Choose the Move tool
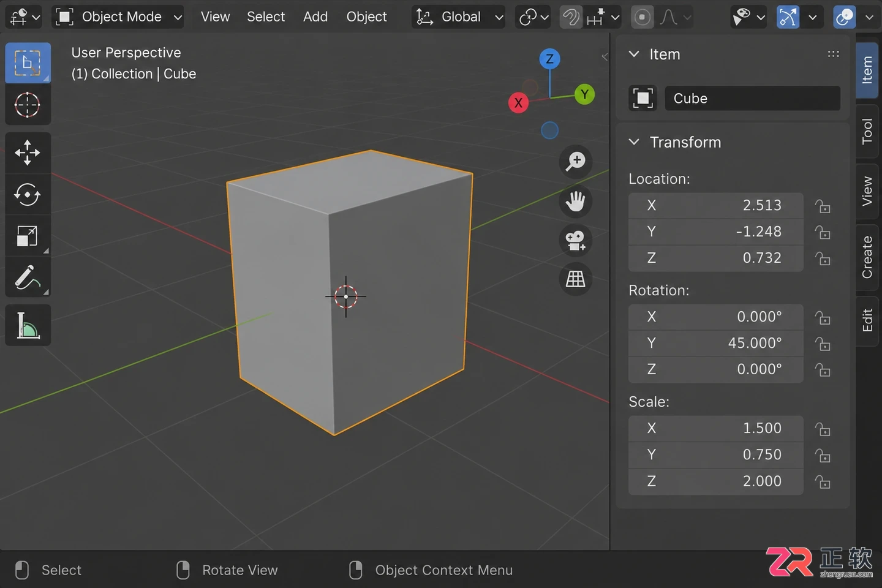 coord(28,153)
